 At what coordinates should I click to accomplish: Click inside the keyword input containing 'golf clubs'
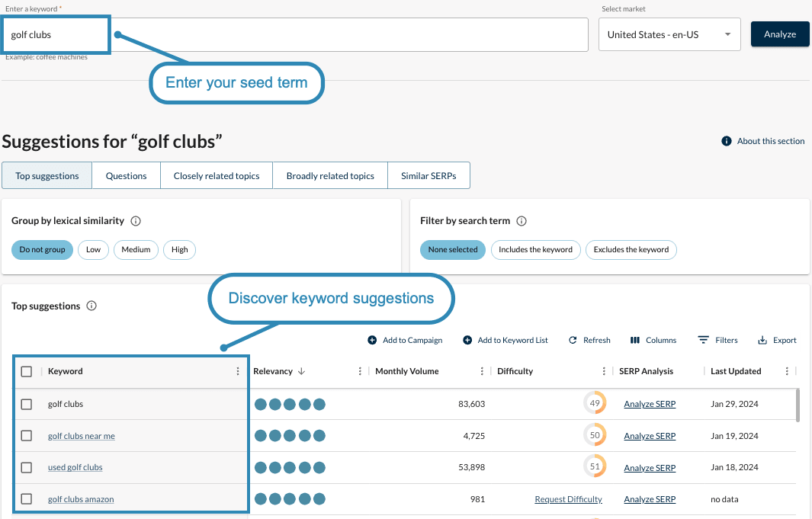point(53,34)
